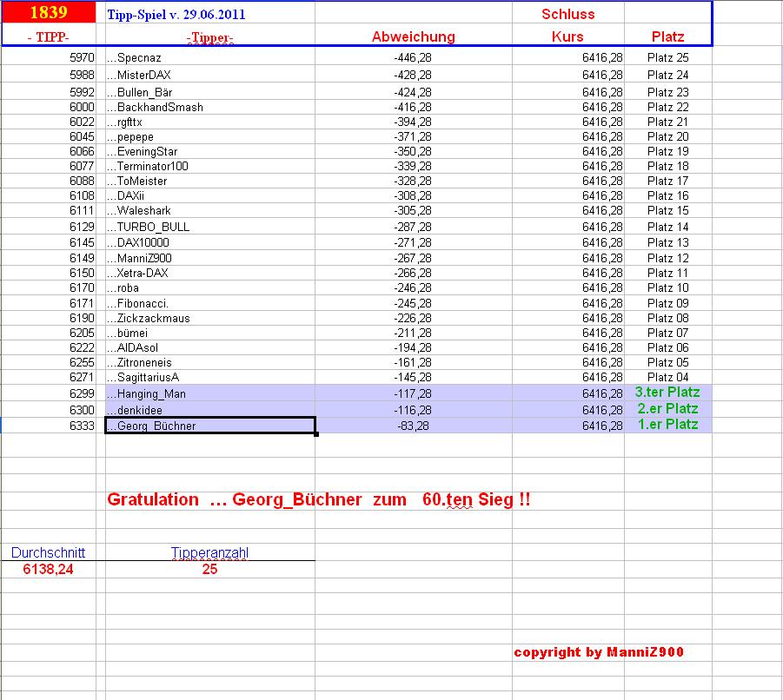Click the ...DAX10000 cell
The height and width of the screenshot is (700, 783).
pos(209,242)
